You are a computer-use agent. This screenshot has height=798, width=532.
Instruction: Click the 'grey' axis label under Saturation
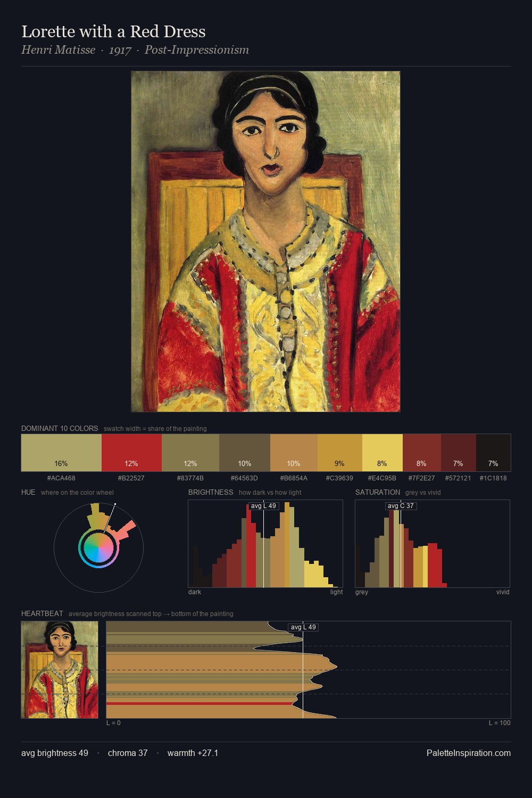point(362,592)
